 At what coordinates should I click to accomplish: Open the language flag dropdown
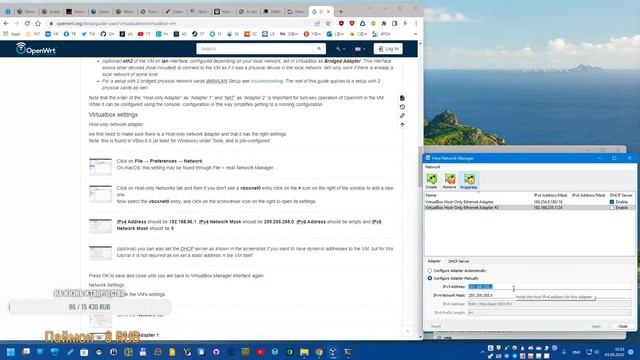pyautogui.click(x=359, y=49)
